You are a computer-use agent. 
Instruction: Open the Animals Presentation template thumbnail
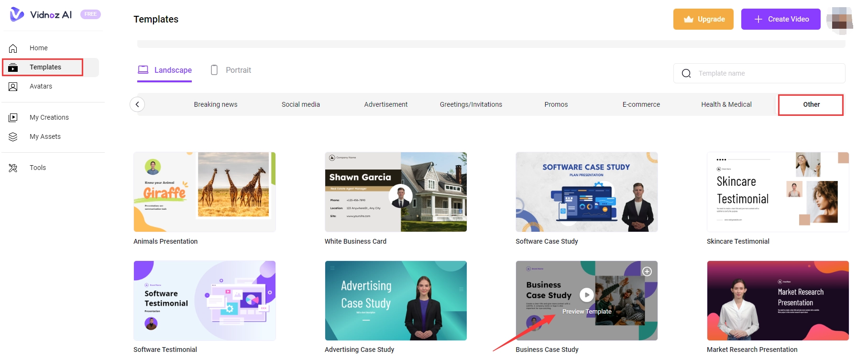click(x=205, y=192)
